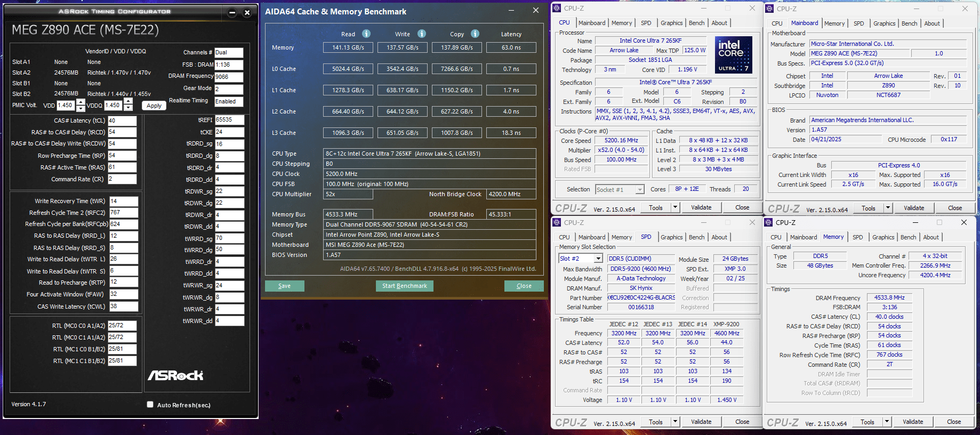The width and height of the screenshot is (980, 435).
Task: Open About tab in CPU-Z SPD window
Action: [719, 237]
